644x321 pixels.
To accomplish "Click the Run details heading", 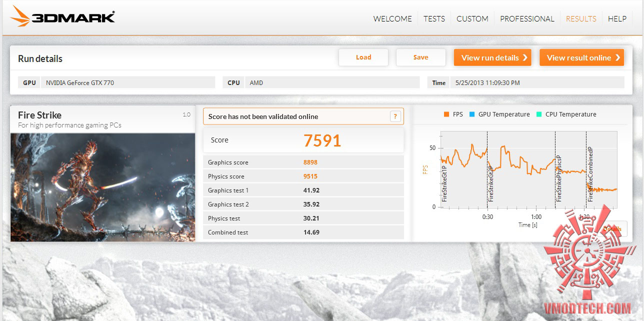I will click(x=40, y=58).
